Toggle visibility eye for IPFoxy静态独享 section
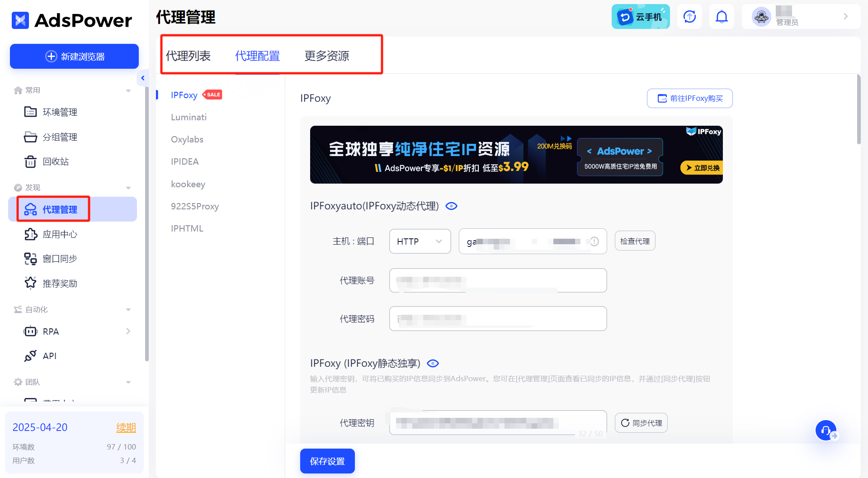Viewport: 868px width, 478px height. 433,363
